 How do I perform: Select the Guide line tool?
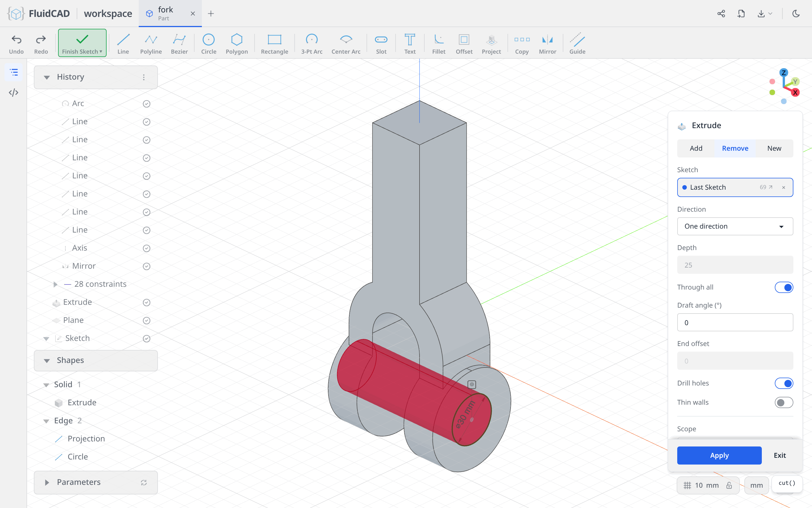click(x=577, y=44)
